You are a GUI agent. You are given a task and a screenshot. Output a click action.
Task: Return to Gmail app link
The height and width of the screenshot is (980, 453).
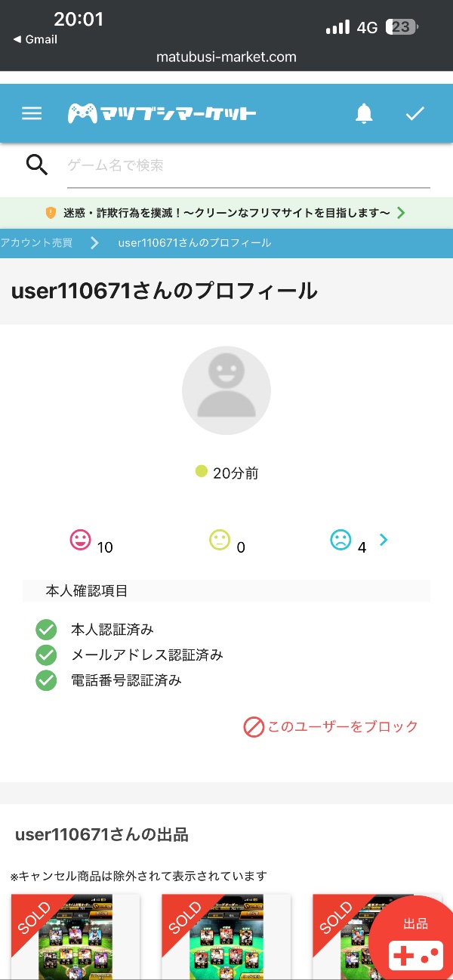(35, 39)
